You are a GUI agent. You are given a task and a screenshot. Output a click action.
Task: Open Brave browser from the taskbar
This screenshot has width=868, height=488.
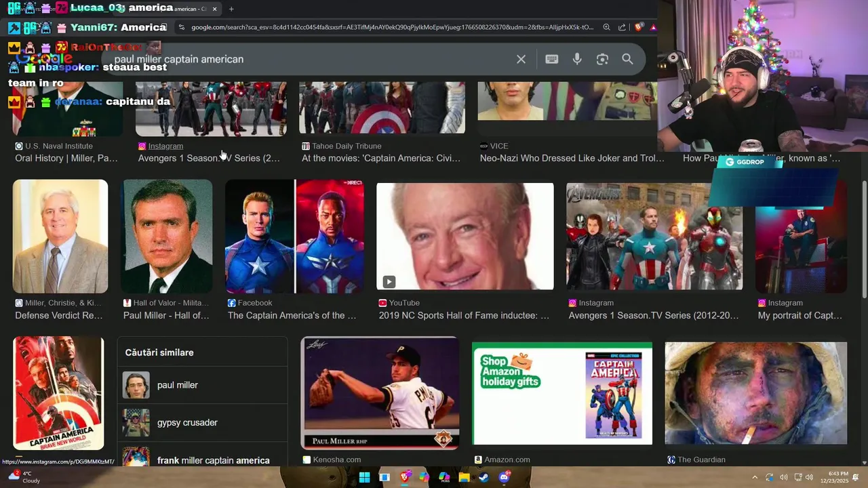pos(405,477)
